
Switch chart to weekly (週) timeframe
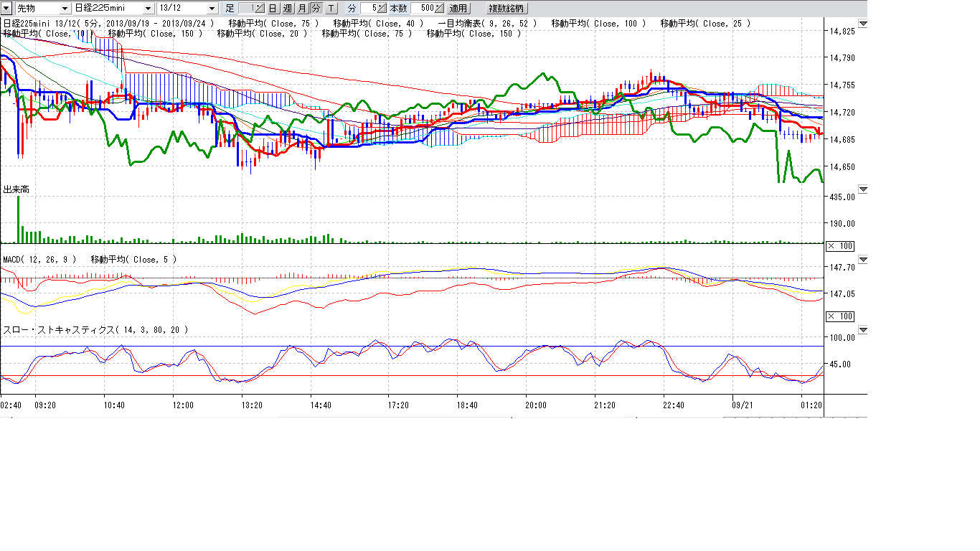coord(287,9)
